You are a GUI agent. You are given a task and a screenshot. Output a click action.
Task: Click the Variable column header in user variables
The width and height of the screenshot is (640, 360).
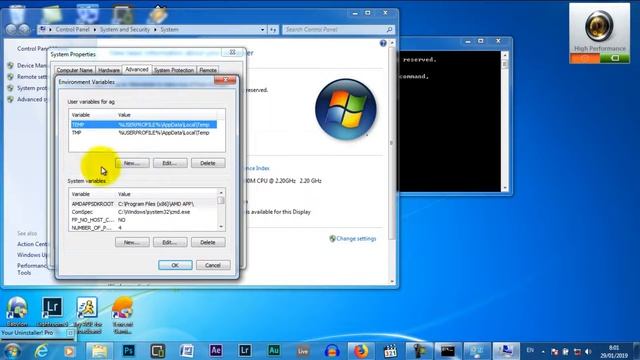(93, 115)
